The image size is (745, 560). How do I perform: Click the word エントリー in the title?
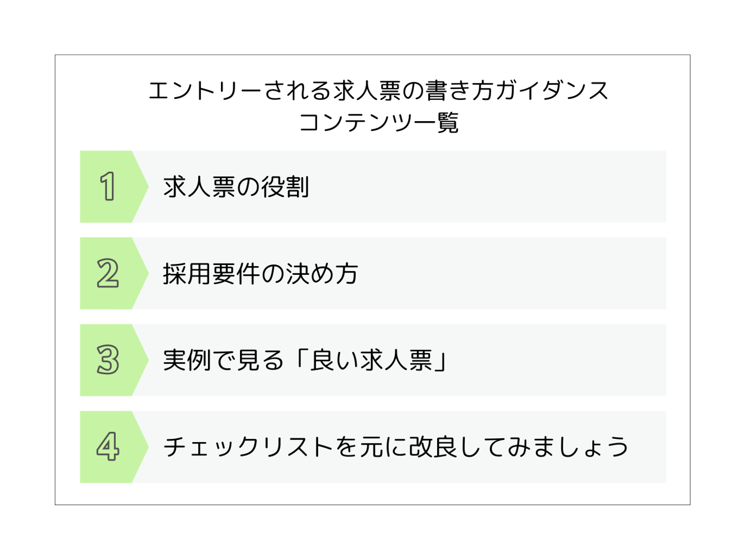[205, 91]
